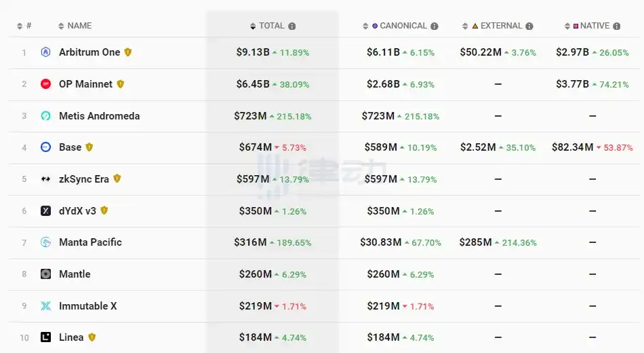Click the Base blue circle logo
The height and width of the screenshot is (353, 644).
(46, 147)
